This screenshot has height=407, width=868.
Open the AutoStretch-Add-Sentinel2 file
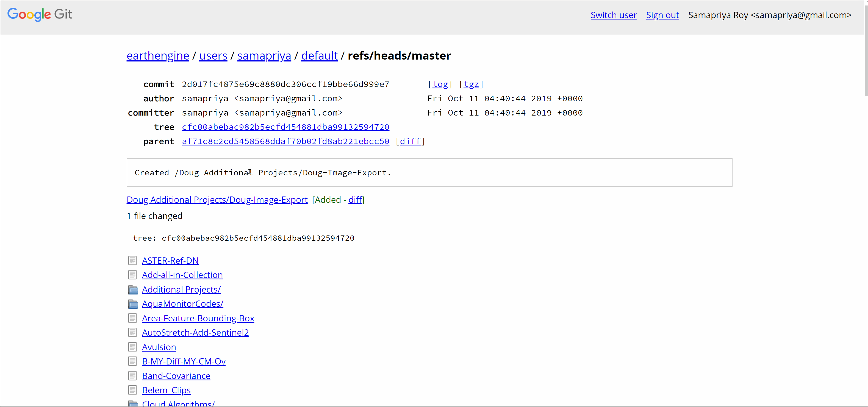[195, 333]
